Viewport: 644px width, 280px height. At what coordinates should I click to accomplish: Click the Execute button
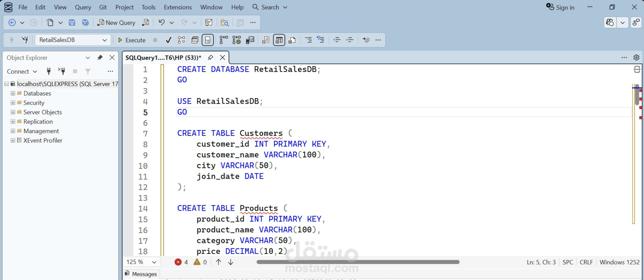click(x=131, y=40)
